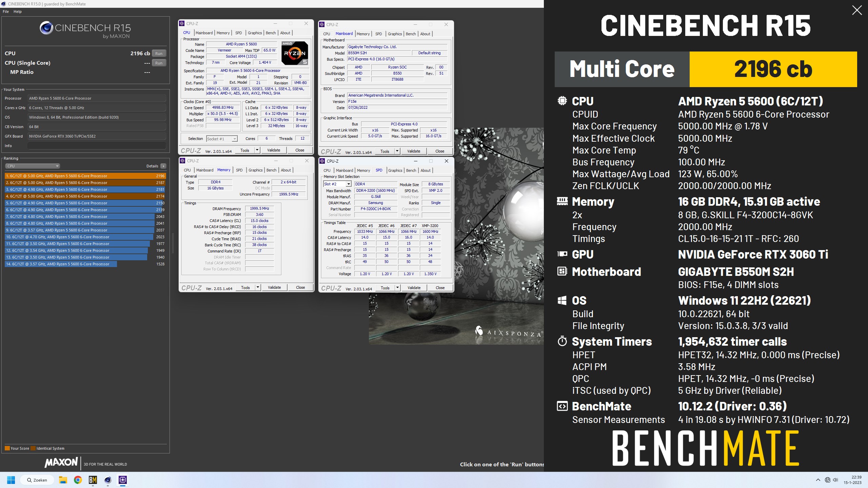
Task: Switch to CPU-Z taskbar icon
Action: (x=123, y=480)
